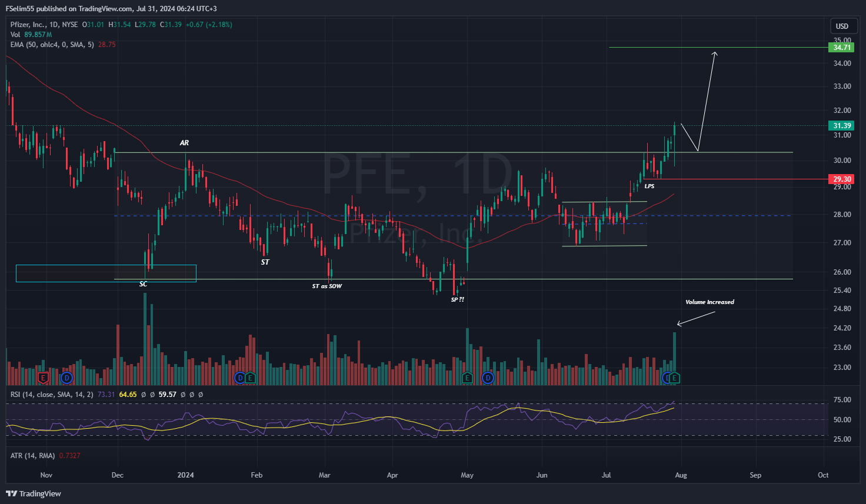This screenshot has width=866, height=504.
Task: Click the 34.71 green price label
Action: pyautogui.click(x=842, y=48)
